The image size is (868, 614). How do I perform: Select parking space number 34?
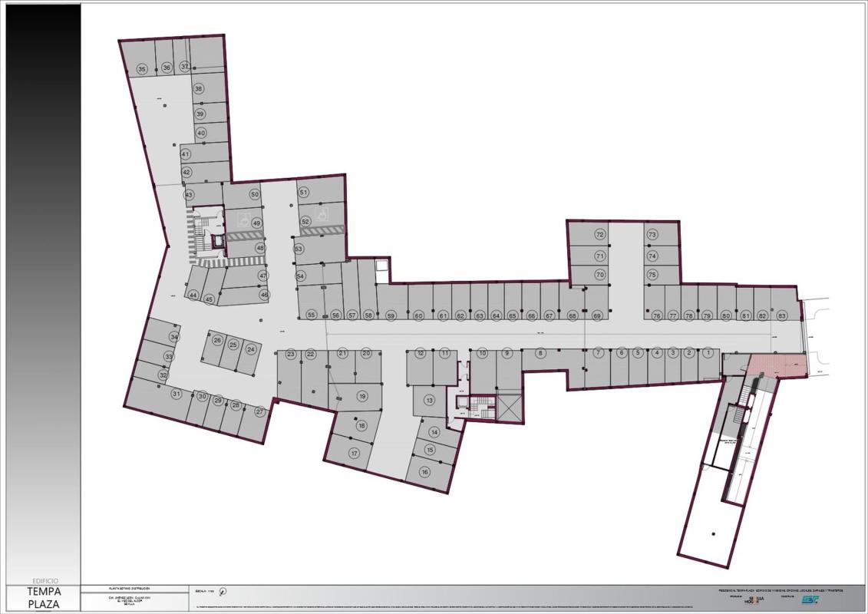click(x=175, y=337)
